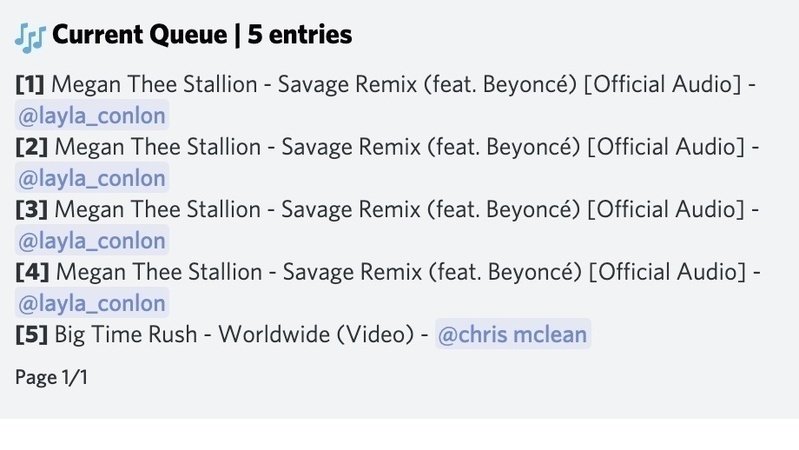Open @layla_conlon mention under entry 1
This screenshot has height=450, width=799.
click(92, 114)
